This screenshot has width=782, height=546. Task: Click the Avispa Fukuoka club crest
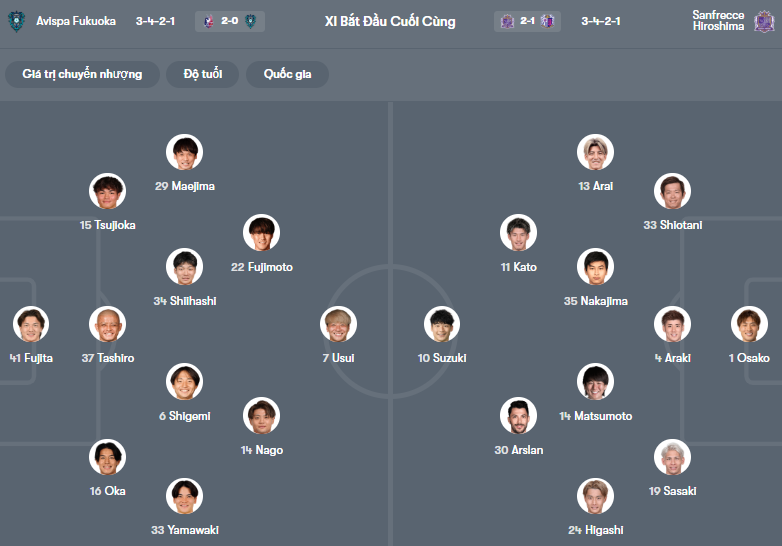[x=17, y=21]
